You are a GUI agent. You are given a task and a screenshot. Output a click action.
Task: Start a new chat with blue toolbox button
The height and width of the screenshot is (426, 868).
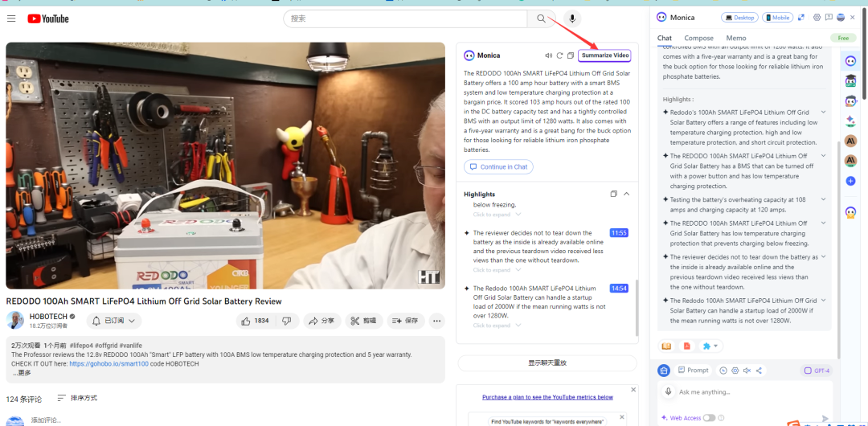tap(663, 371)
